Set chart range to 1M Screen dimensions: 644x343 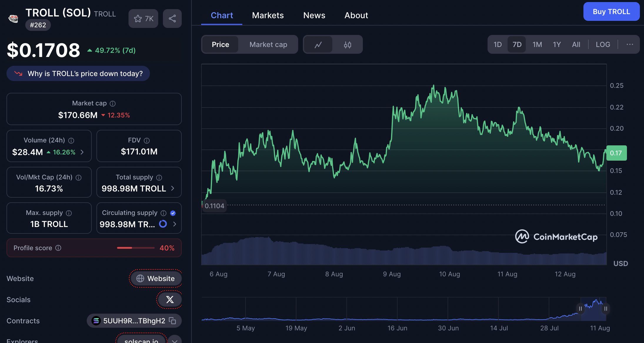pyautogui.click(x=537, y=44)
